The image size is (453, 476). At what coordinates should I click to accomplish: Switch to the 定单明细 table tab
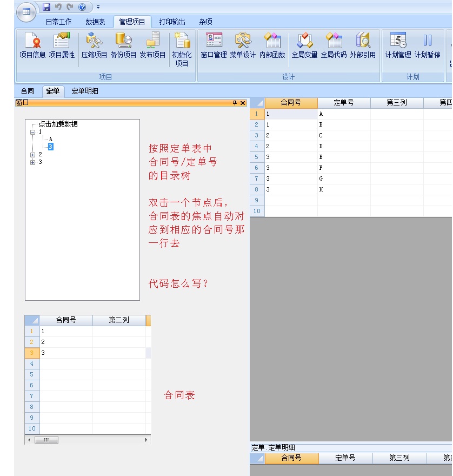85,91
